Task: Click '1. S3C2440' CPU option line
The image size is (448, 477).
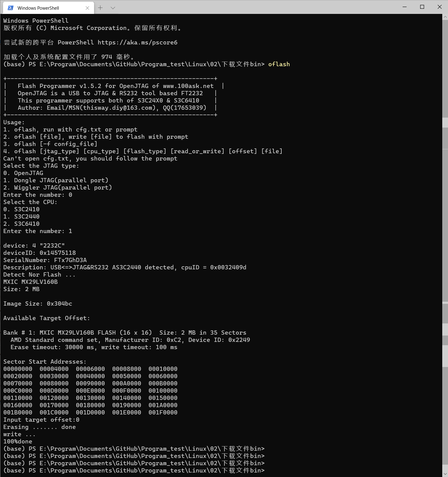Action: 21,217
